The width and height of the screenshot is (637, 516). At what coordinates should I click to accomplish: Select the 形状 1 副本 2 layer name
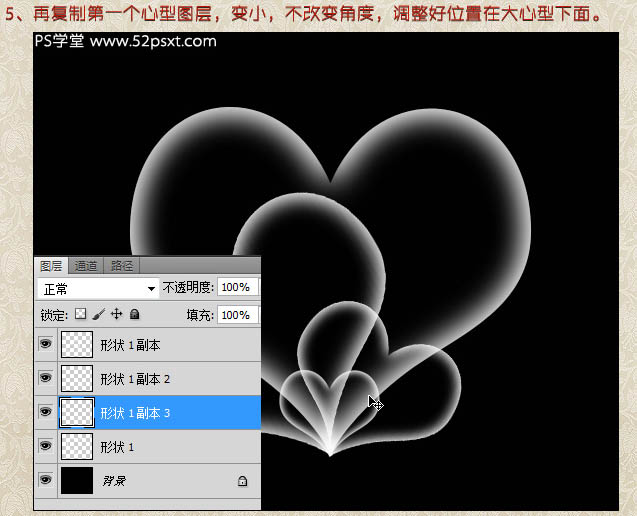click(135, 379)
